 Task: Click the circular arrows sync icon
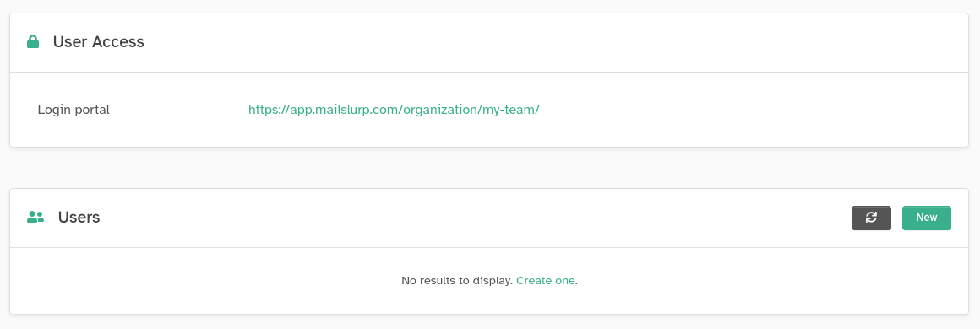(871, 218)
